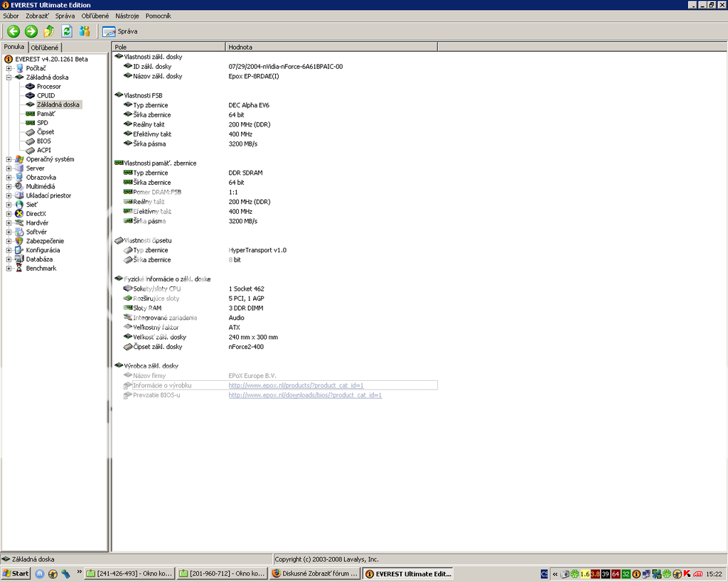This screenshot has height=582, width=728.
Task: Click the red Kaspersky K tray icon
Action: [x=687, y=574]
